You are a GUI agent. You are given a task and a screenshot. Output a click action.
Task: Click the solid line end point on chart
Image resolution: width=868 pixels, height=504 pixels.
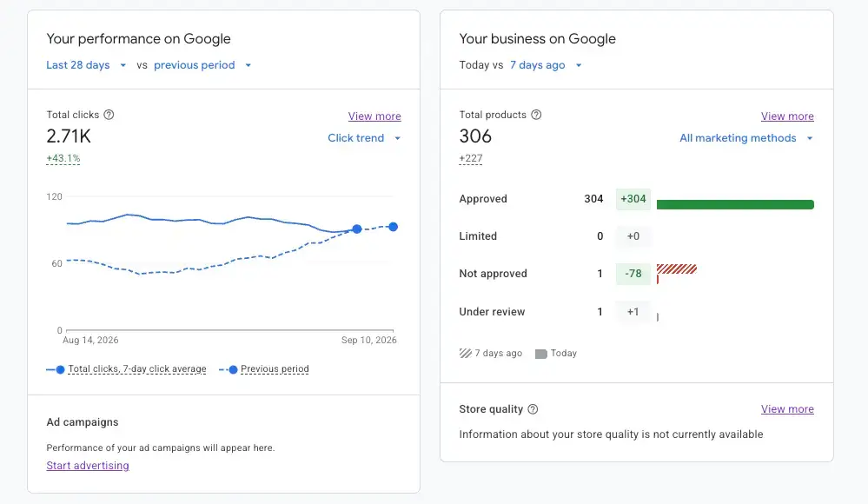click(357, 229)
